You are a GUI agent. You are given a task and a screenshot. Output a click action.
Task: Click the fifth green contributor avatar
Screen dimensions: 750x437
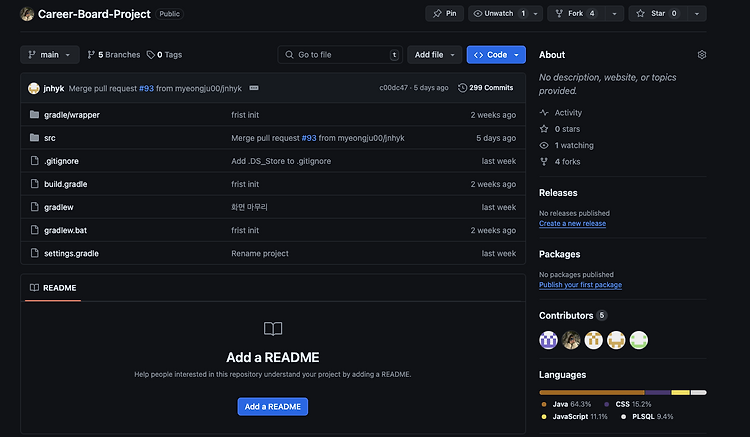pyautogui.click(x=639, y=340)
